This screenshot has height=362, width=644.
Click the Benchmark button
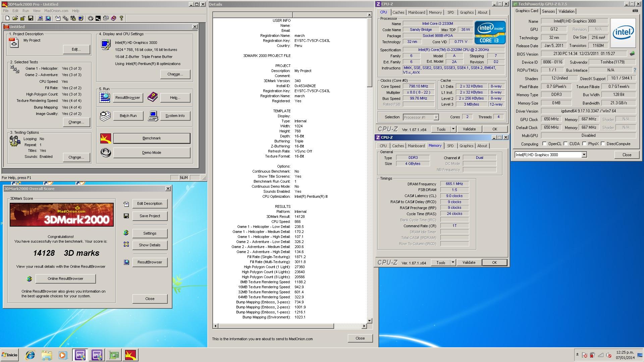[x=152, y=138]
